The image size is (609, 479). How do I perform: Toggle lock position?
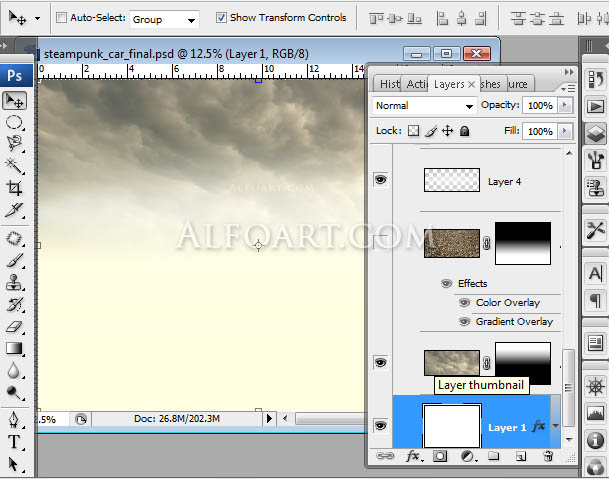[x=447, y=131]
